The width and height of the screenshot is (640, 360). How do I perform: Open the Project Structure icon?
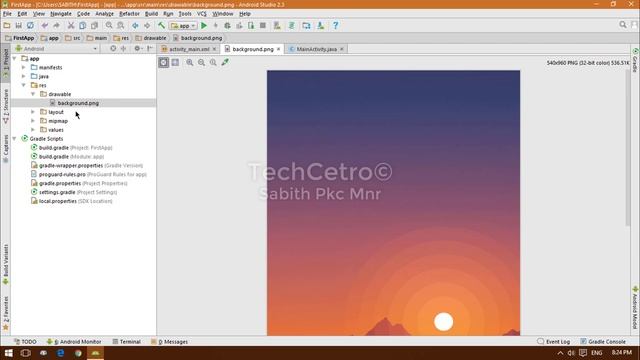coord(307,25)
